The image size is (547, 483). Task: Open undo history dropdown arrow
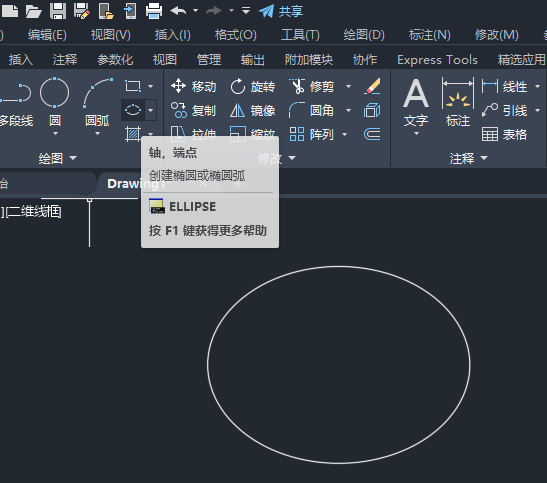click(x=196, y=11)
